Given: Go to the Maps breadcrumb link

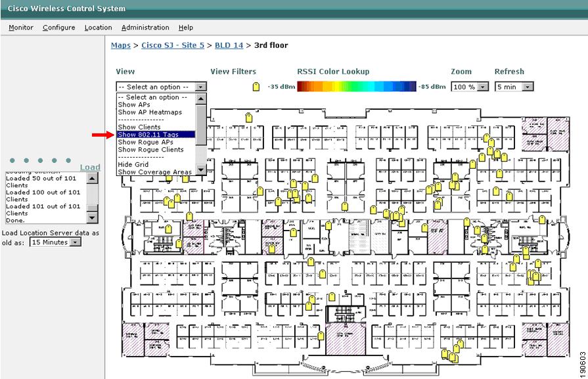Looking at the screenshot, I should [121, 45].
